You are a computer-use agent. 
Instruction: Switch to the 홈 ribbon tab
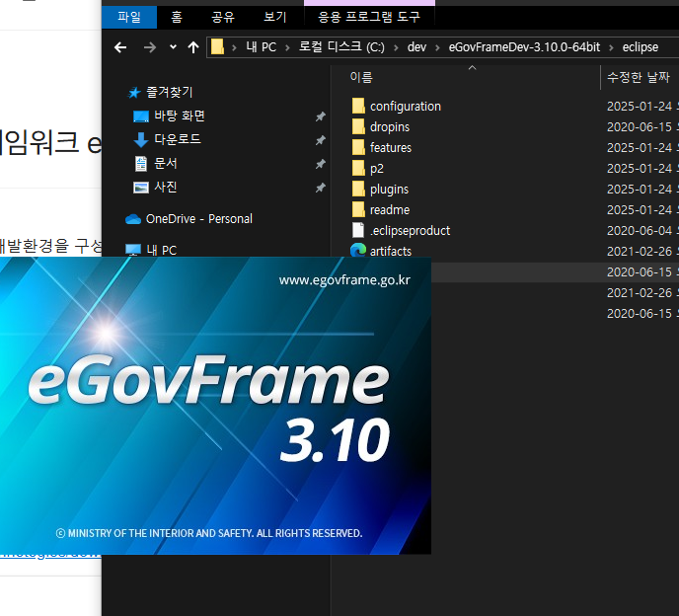pos(177,17)
